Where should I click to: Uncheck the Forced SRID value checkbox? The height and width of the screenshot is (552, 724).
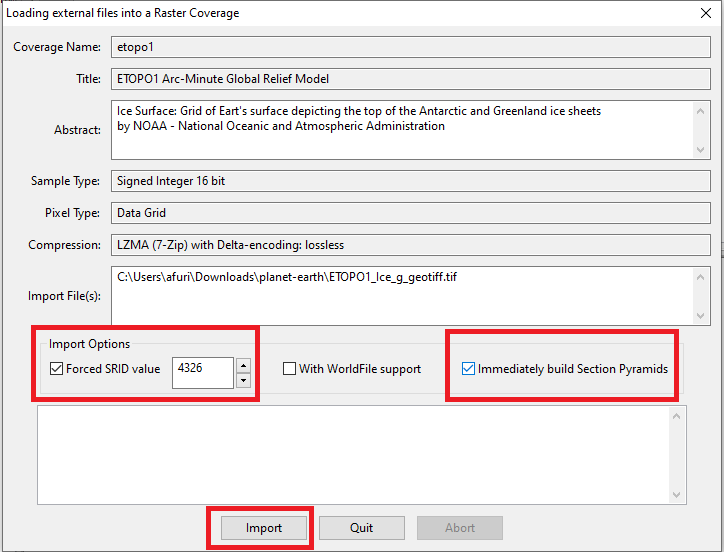point(56,369)
